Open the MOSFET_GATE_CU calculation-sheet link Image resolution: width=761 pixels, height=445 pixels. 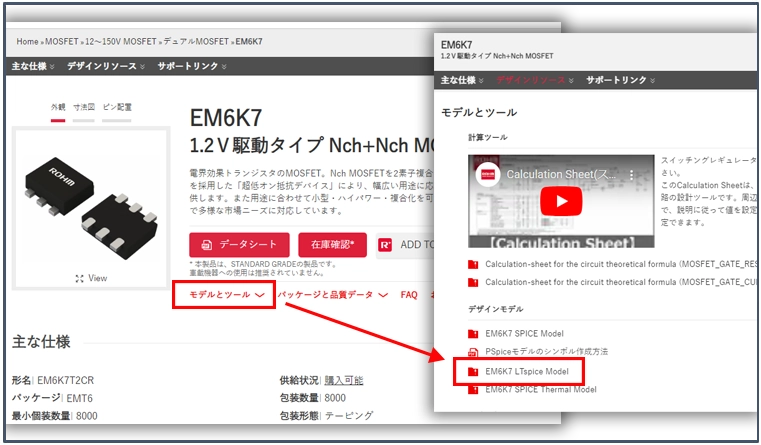621,282
